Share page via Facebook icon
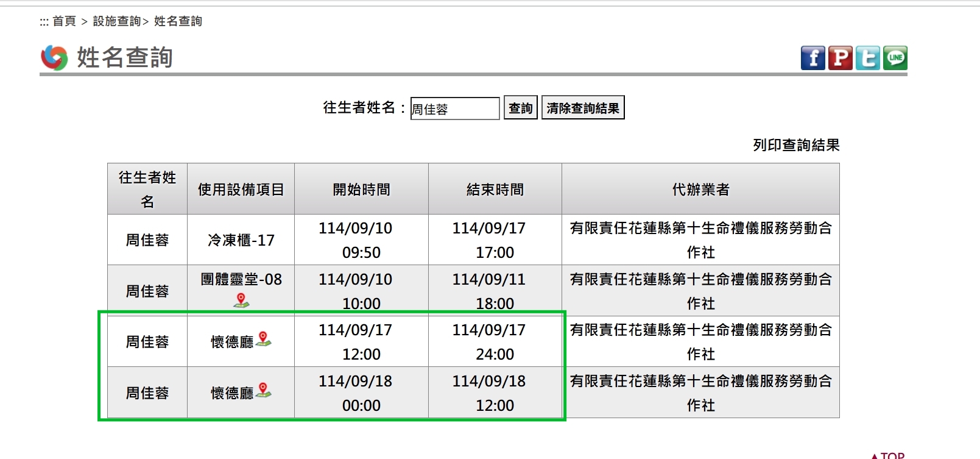980x459 pixels. point(813,59)
